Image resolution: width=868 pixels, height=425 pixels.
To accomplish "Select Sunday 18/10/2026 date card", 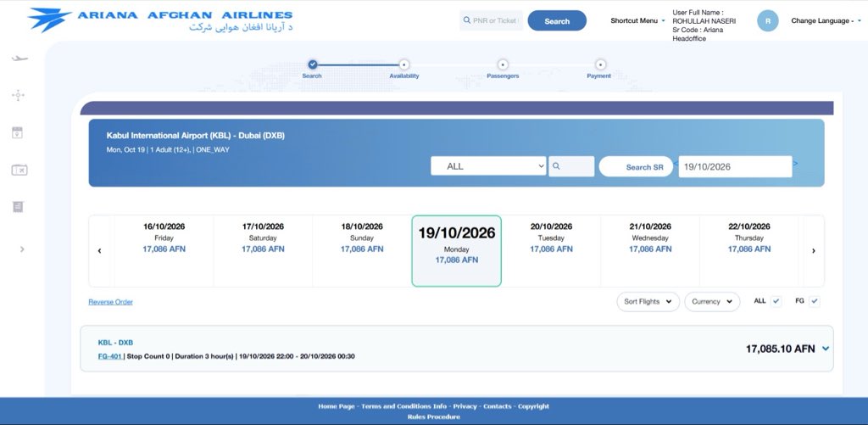I will tap(362, 251).
